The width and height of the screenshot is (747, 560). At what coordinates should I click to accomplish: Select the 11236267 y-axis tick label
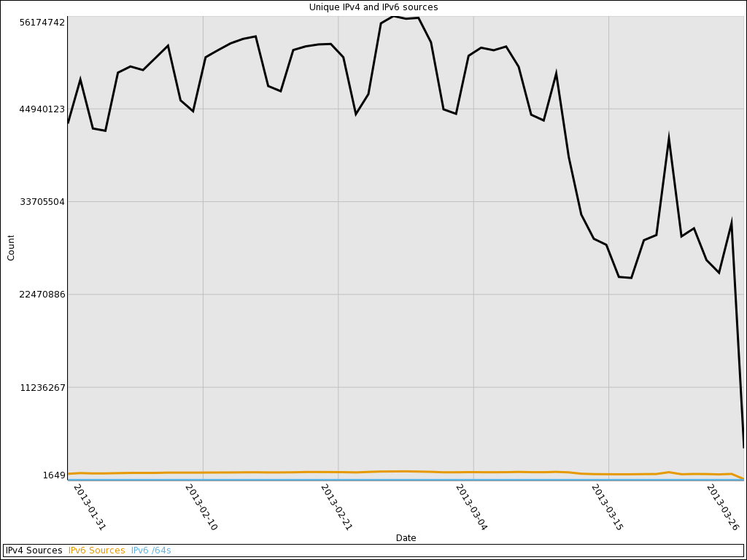[42, 388]
